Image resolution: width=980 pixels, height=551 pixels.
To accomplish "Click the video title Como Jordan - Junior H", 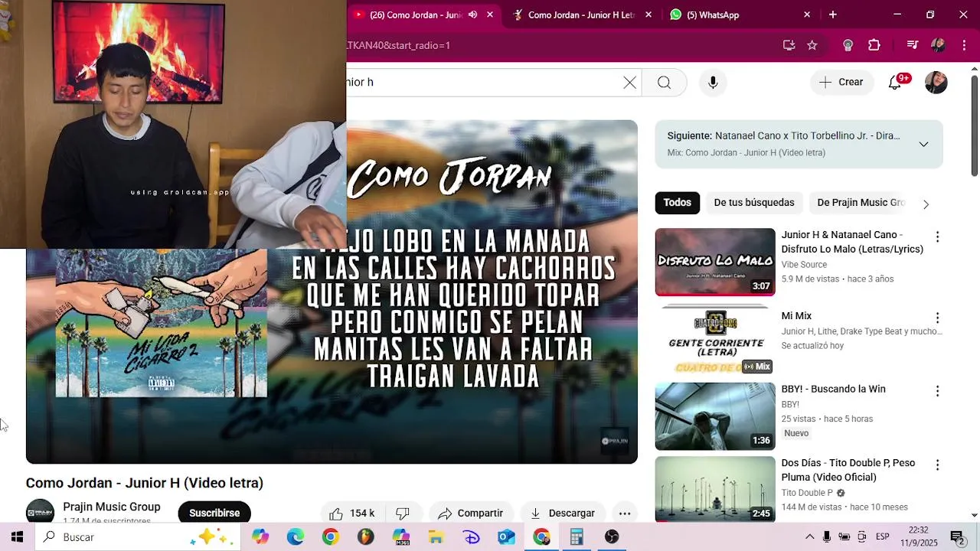I will point(145,483).
